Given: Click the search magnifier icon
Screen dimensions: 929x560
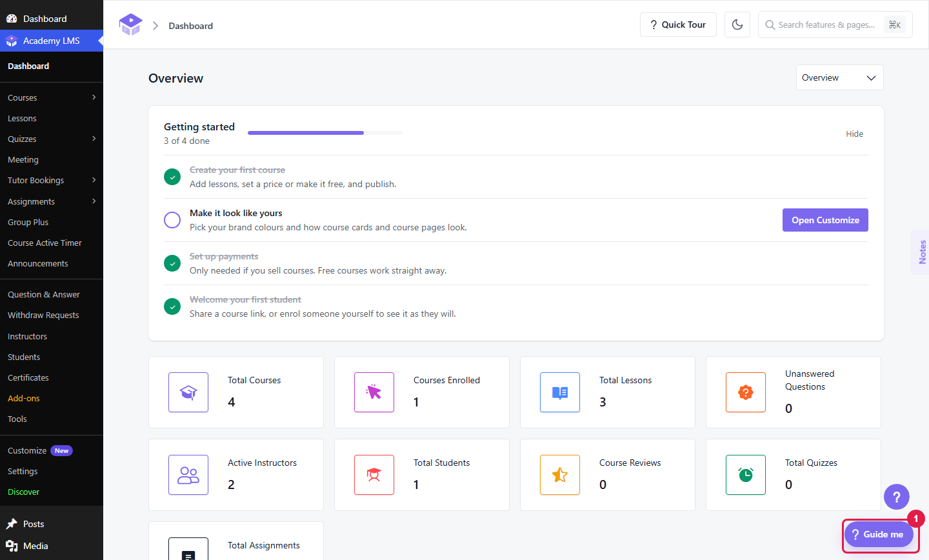Looking at the screenshot, I should click(x=770, y=25).
